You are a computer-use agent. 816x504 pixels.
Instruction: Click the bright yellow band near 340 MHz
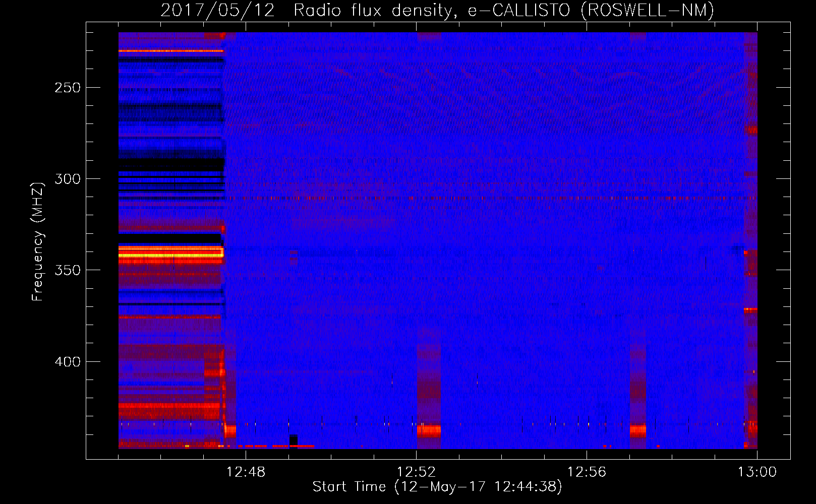[171, 256]
